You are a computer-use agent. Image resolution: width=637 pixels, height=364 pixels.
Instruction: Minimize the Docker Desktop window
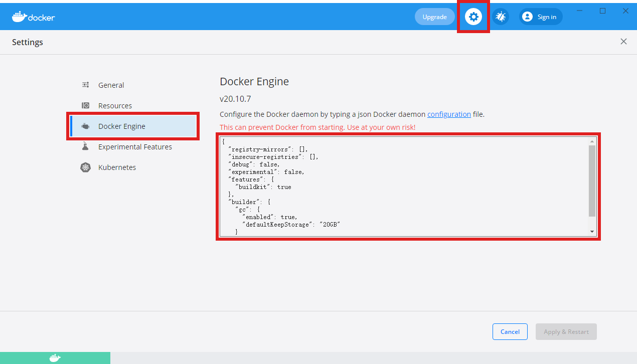[579, 11]
